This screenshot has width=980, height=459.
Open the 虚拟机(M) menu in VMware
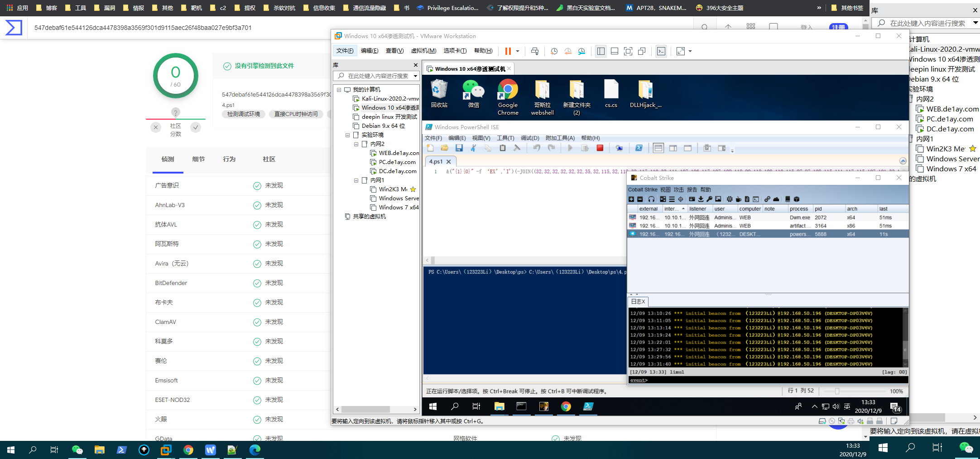[423, 51]
